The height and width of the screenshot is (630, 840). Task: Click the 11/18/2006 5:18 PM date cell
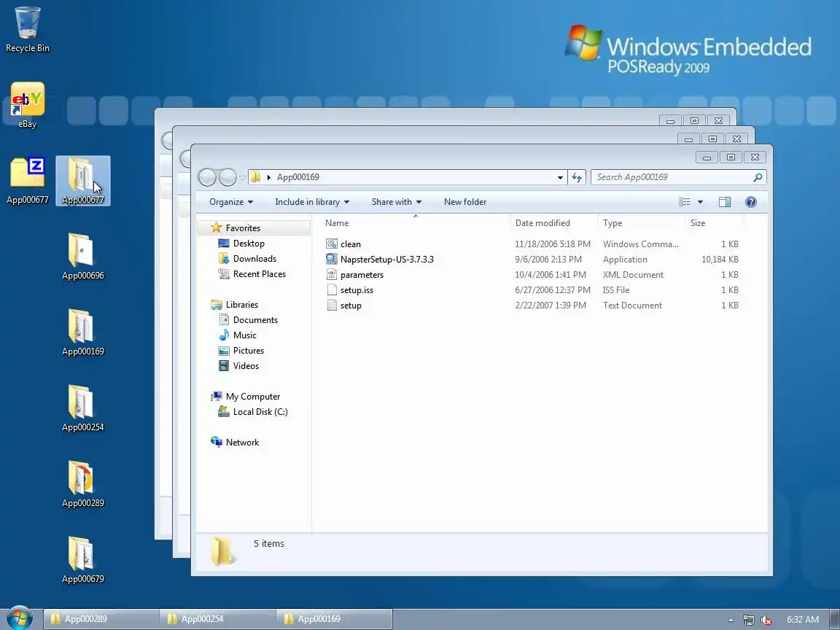552,244
